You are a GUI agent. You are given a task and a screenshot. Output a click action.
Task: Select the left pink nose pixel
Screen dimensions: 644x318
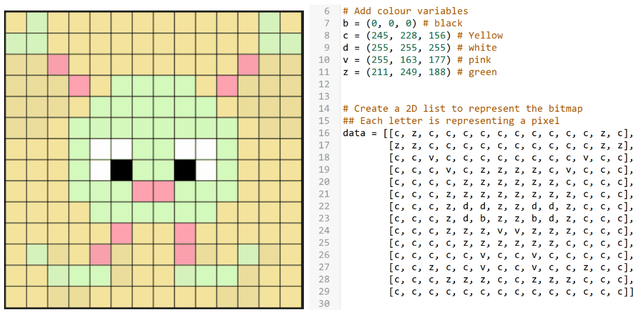click(x=143, y=191)
